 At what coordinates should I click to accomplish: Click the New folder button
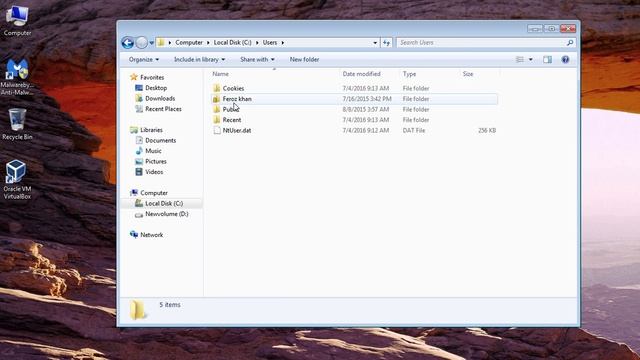point(304,60)
